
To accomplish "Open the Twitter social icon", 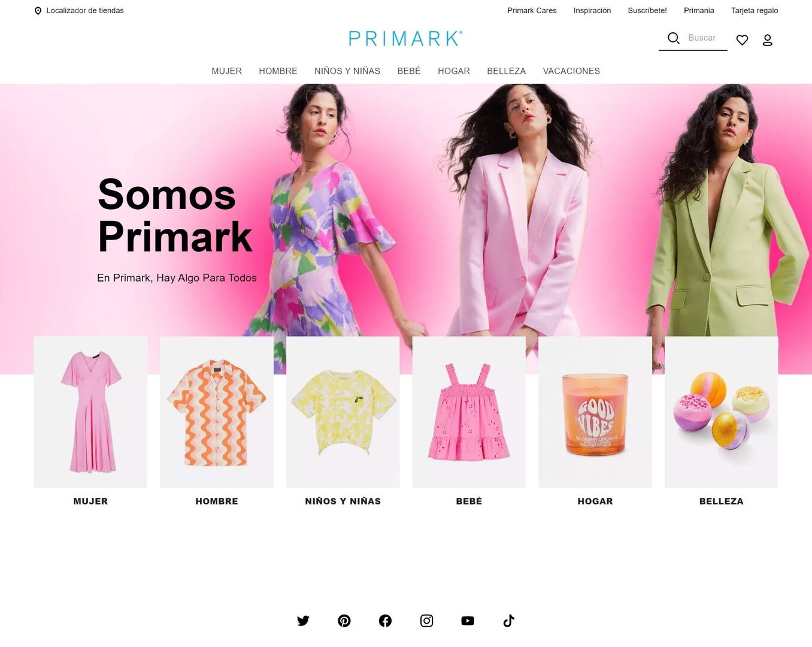I will point(303,621).
